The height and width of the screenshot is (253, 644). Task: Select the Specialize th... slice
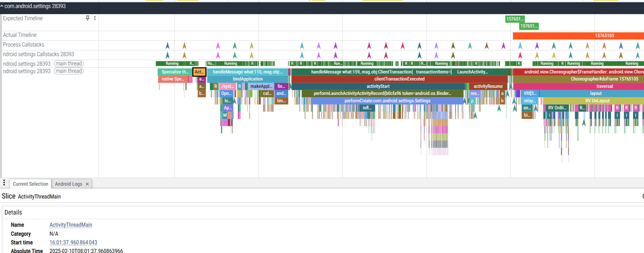point(175,72)
